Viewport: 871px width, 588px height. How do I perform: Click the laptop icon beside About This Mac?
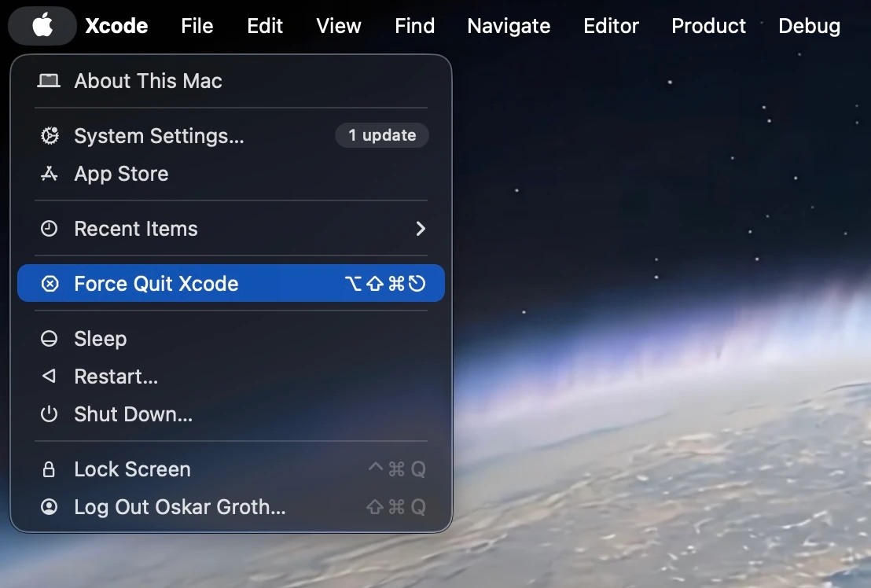point(49,81)
